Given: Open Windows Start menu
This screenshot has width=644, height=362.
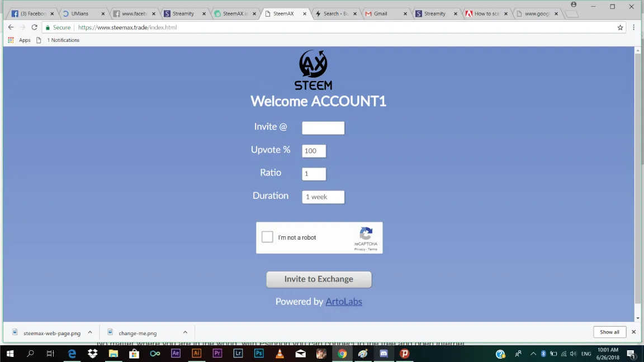Looking at the screenshot, I should (x=10, y=354).
